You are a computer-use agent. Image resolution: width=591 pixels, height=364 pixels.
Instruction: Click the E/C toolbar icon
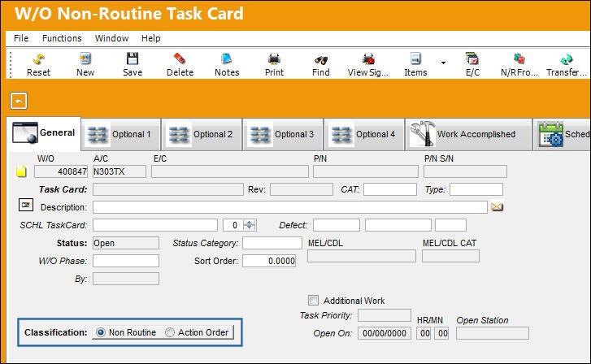[471, 58]
